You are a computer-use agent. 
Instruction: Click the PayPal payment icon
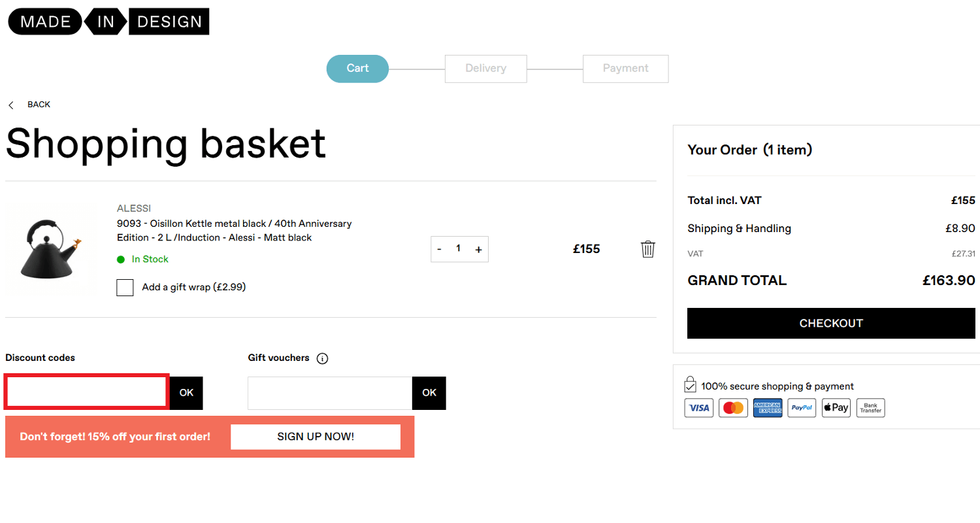tap(802, 408)
